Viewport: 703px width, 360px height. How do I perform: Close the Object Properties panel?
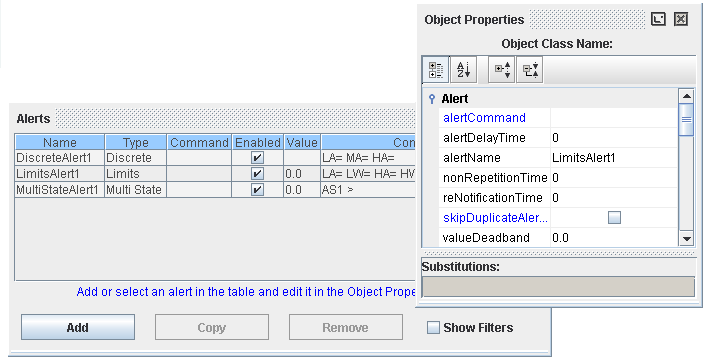coord(681,19)
